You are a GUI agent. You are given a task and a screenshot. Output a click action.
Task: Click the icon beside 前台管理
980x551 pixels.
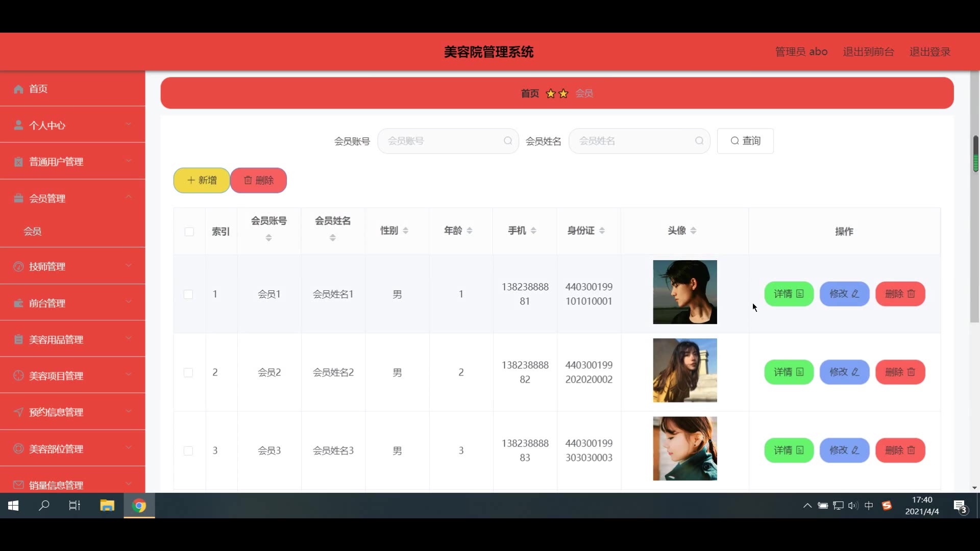click(x=18, y=303)
